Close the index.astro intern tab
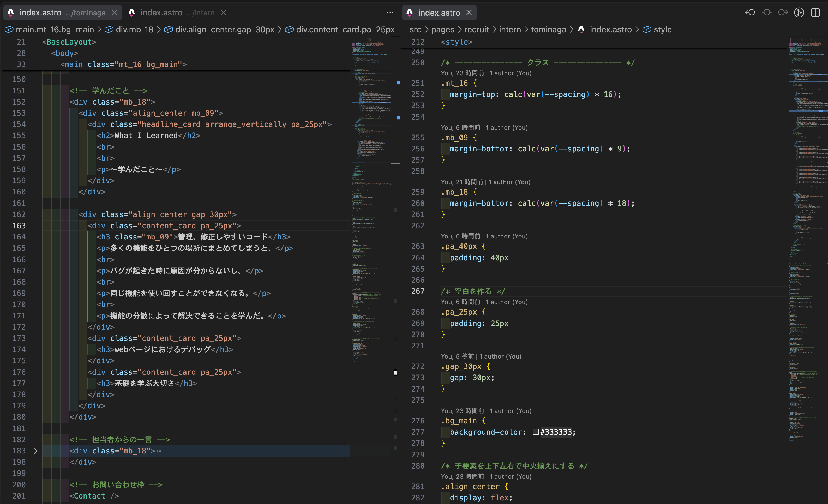 point(224,13)
